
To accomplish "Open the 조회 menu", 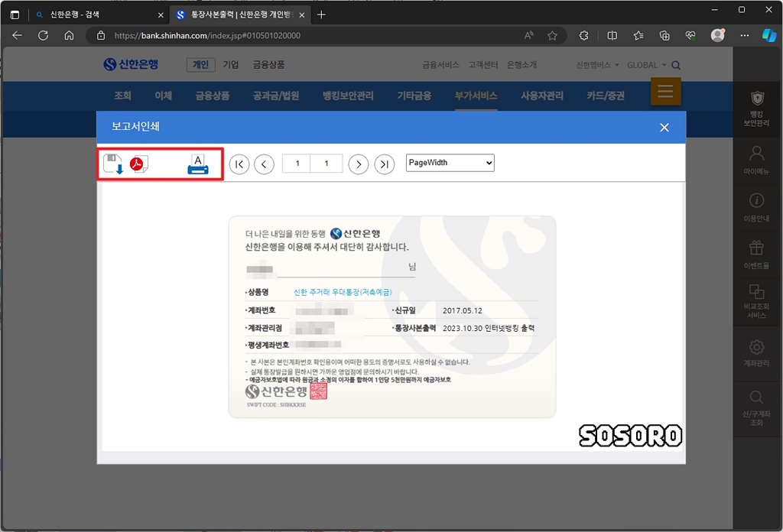I will coord(122,96).
